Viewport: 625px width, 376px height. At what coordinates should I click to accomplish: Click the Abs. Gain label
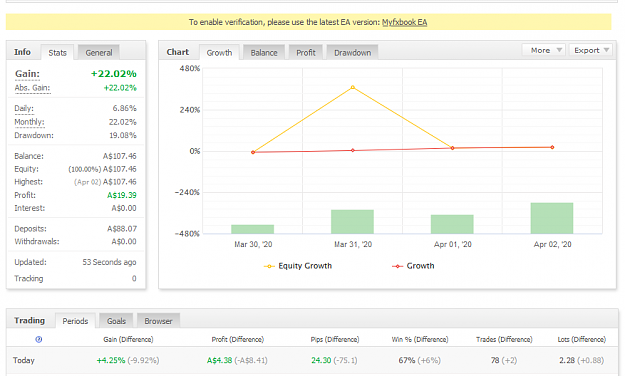click(32, 88)
